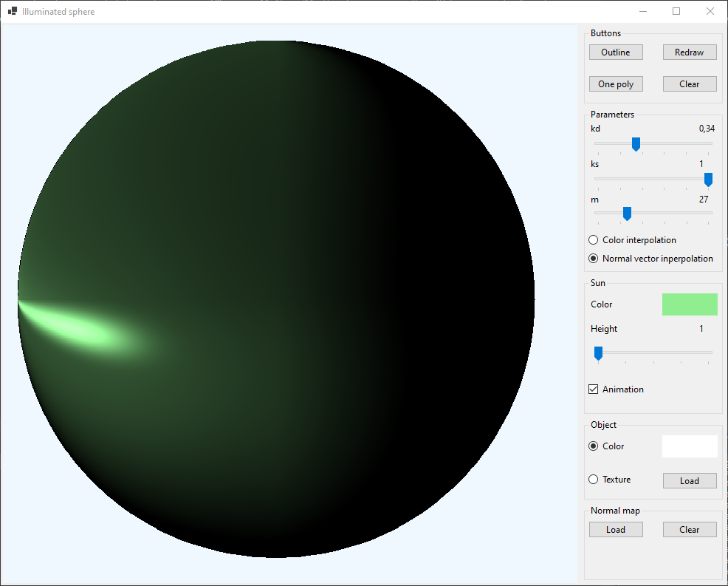The width and height of the screenshot is (728, 586).
Task: Click the Outline button
Action: click(616, 52)
